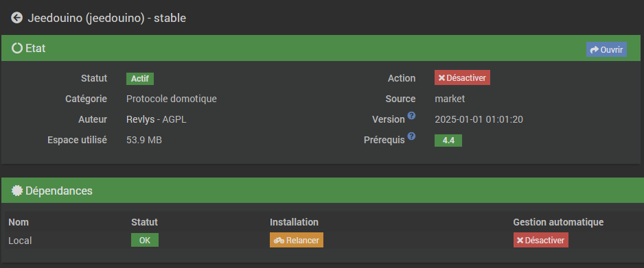The width and height of the screenshot is (644, 268).
Task: Relaunch dependency installation with Relancer
Action: tap(297, 240)
